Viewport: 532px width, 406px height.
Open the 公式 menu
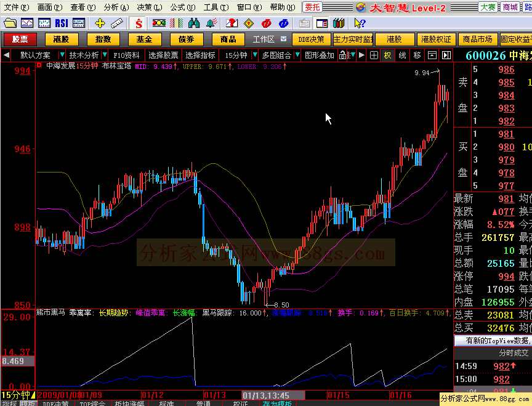[x=182, y=7]
